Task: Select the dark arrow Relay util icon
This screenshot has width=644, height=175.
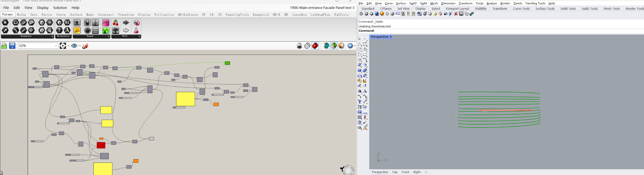Action: coord(126,22)
